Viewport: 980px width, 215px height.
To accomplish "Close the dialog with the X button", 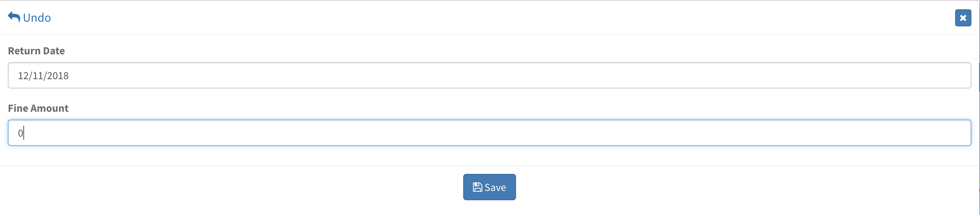I will (963, 18).
